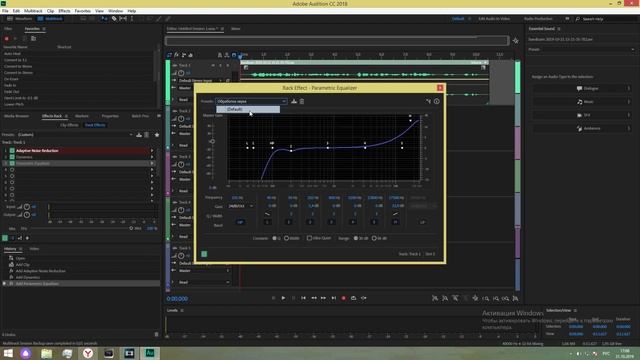The height and width of the screenshot is (360, 640).
Task: Expand the Parametric Equalizer slot arrow
Action: click(152, 163)
